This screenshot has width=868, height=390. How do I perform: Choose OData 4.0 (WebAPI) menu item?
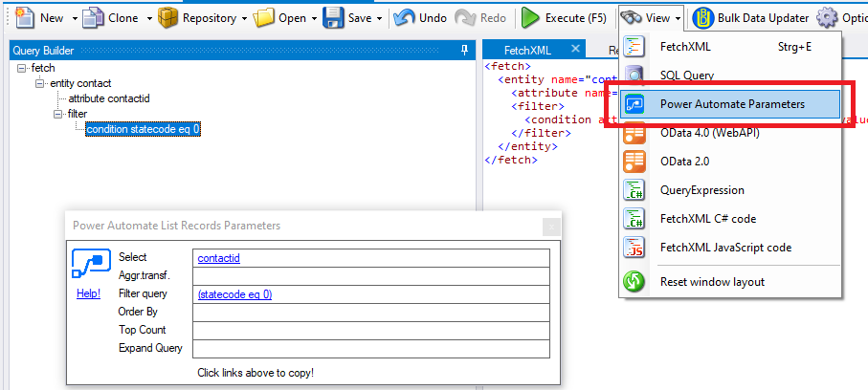[730, 133]
